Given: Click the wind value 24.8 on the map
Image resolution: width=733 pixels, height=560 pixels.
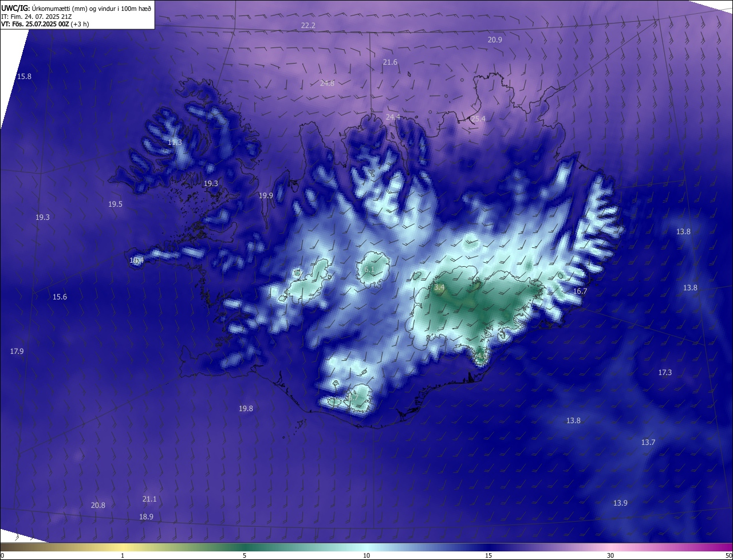Looking at the screenshot, I should 327,84.
